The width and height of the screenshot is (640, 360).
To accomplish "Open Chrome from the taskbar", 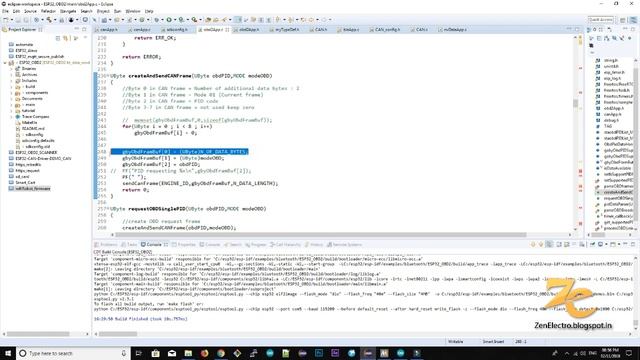I will click(x=221, y=353).
